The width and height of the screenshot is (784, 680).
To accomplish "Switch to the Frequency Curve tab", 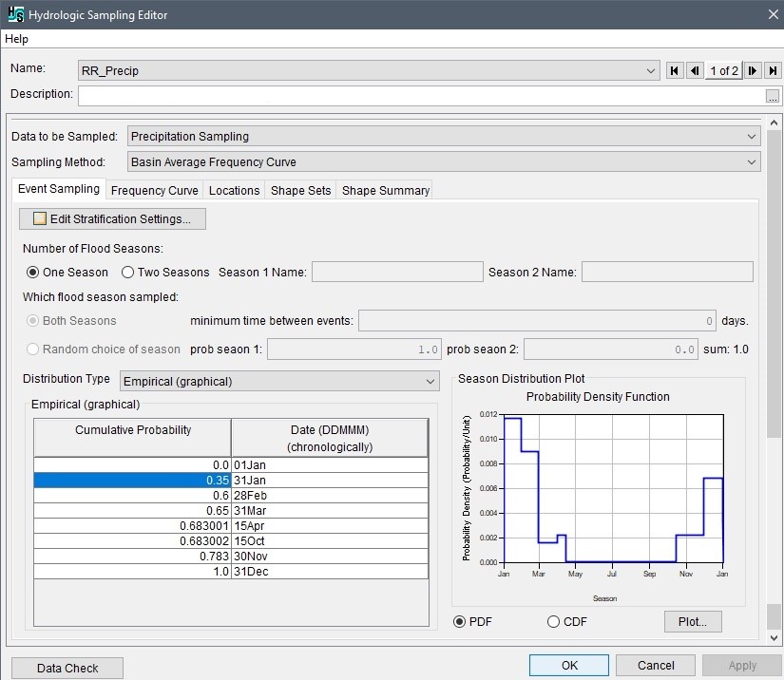I will [x=155, y=190].
